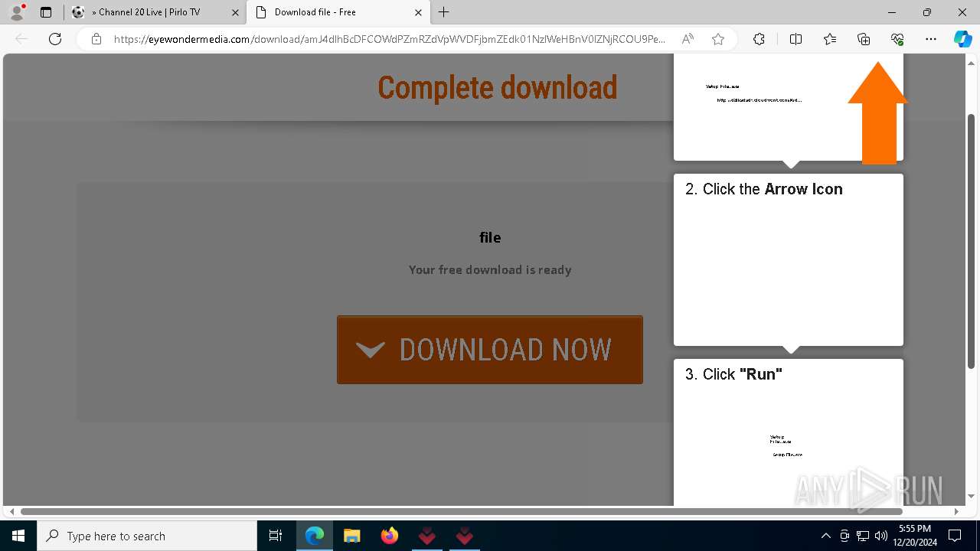Open the Windows Start menu
Image resolution: width=980 pixels, height=551 pixels.
pos(18,536)
